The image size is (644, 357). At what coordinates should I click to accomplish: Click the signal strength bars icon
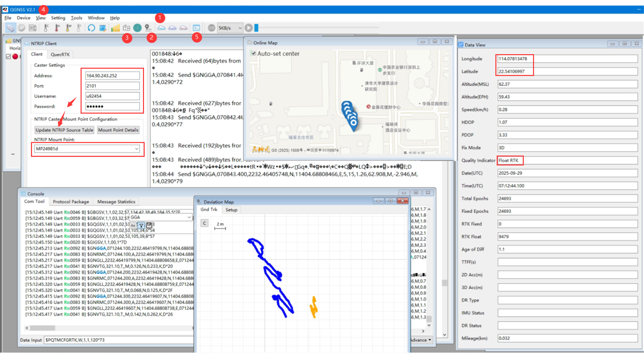115,28
